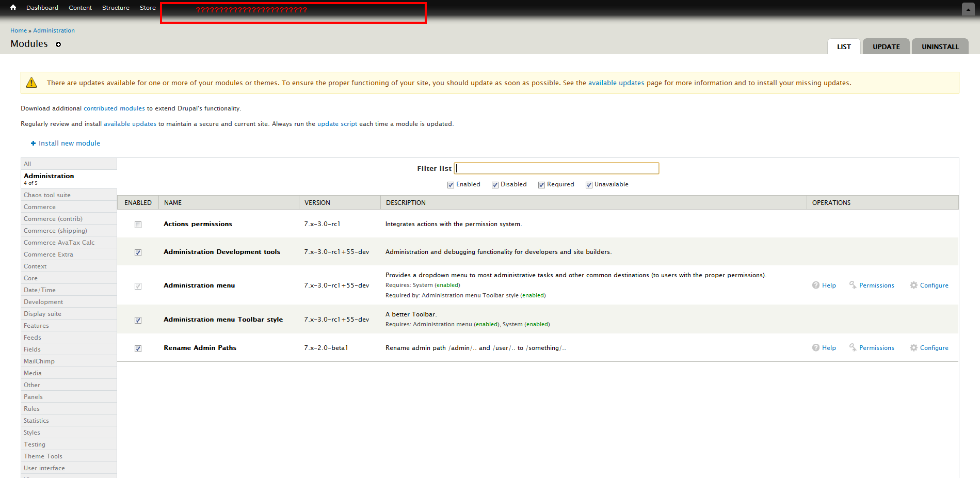The width and height of the screenshot is (980, 478).
Task: Select the Theme Tools category
Action: 69,456
